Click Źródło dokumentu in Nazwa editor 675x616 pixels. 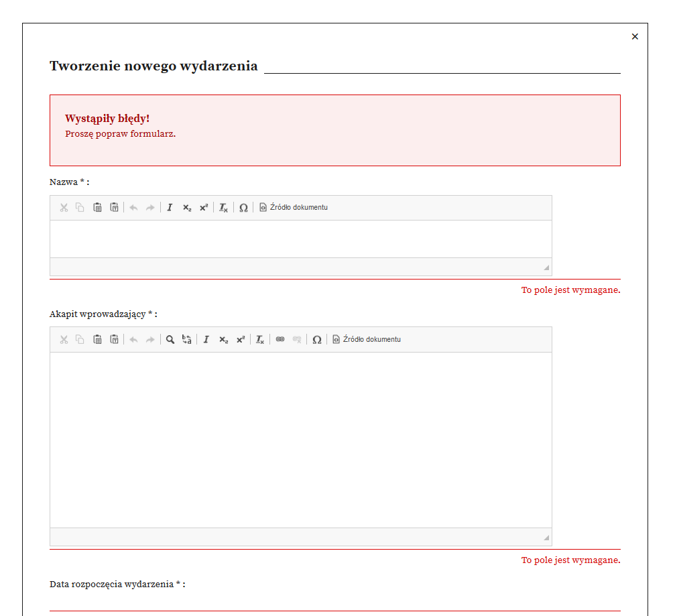(294, 208)
